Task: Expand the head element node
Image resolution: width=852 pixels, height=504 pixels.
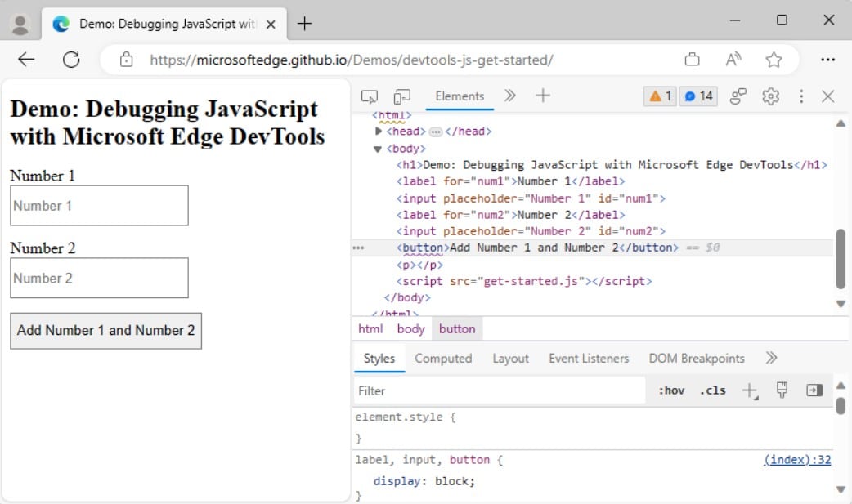Action: point(379,131)
